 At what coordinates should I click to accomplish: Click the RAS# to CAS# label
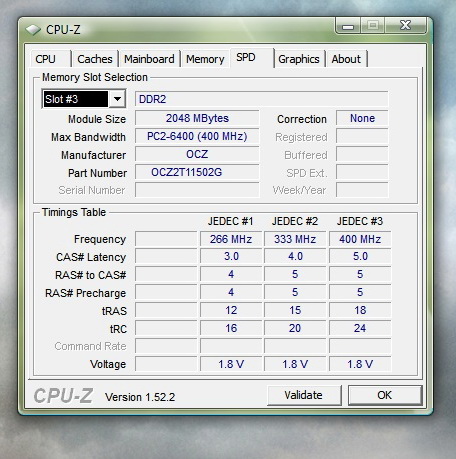(x=91, y=275)
